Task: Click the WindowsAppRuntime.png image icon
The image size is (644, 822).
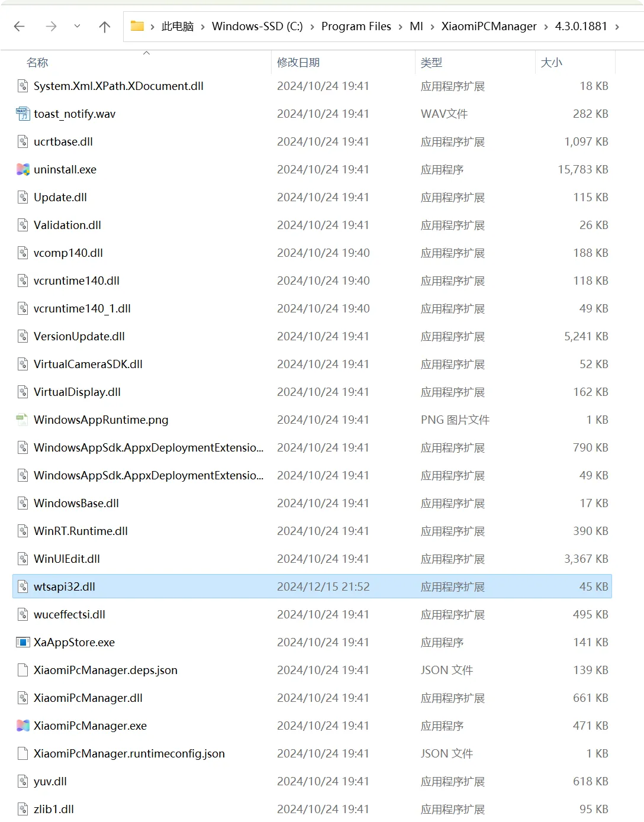Action: point(22,420)
